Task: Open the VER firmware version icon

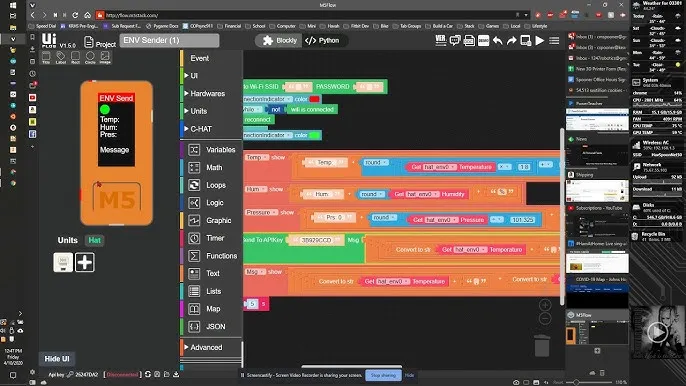Action: (441, 41)
